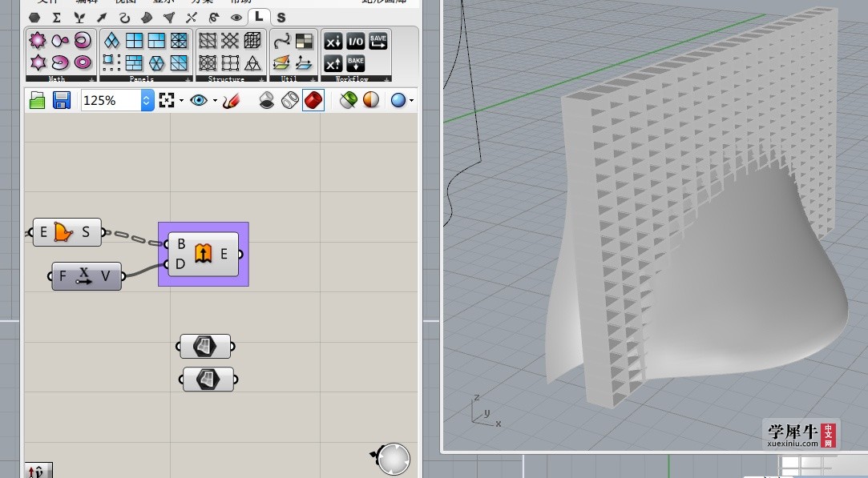Select the grayscale gradient blocks Util icon
This screenshot has width=868, height=478.
pyautogui.click(x=304, y=40)
